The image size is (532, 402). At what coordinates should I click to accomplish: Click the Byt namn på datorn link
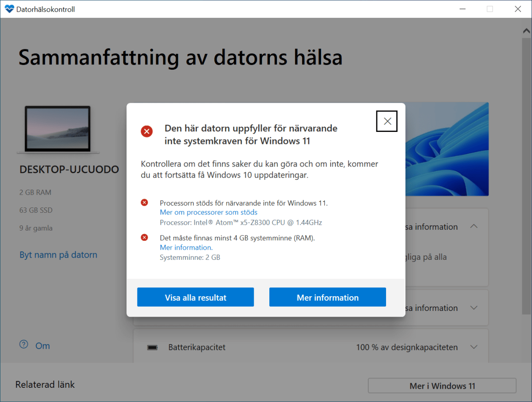58,255
